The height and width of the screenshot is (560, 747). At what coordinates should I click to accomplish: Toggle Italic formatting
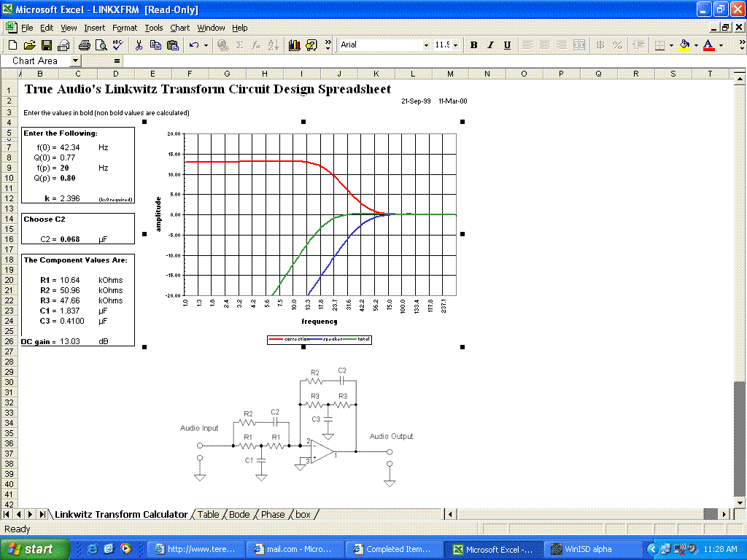[x=490, y=44]
